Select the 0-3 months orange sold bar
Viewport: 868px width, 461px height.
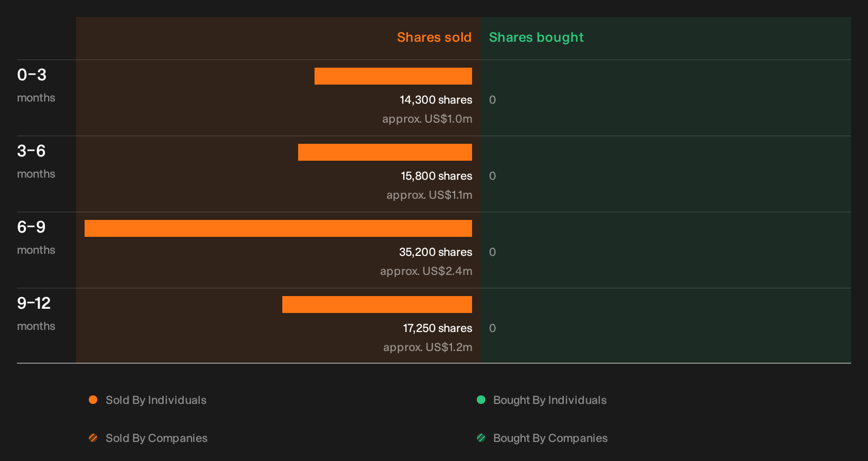393,76
